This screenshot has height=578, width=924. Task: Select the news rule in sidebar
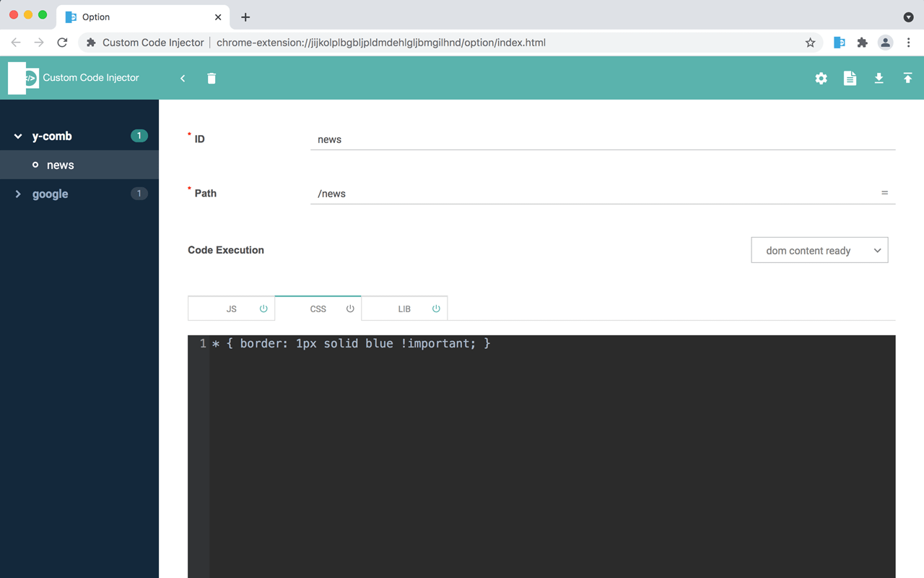pyautogui.click(x=79, y=165)
